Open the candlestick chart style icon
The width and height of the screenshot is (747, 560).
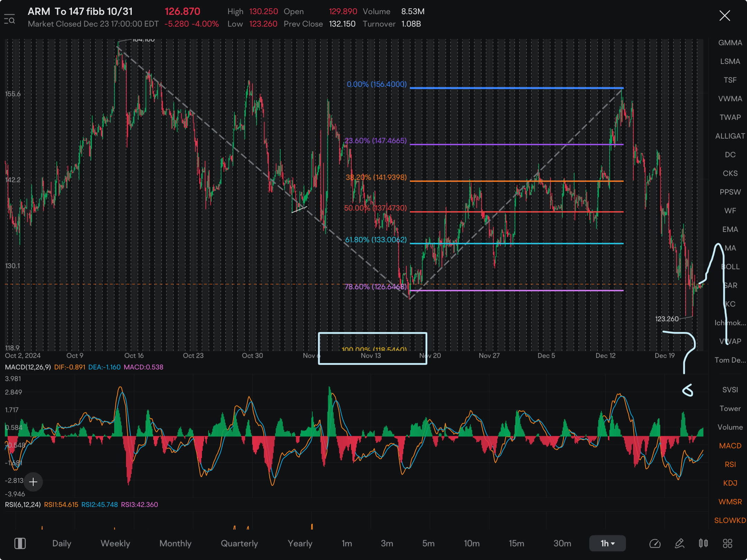tap(703, 543)
